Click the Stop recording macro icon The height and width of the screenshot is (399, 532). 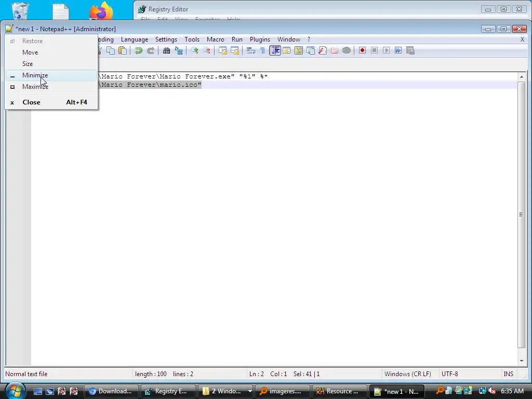tap(374, 50)
